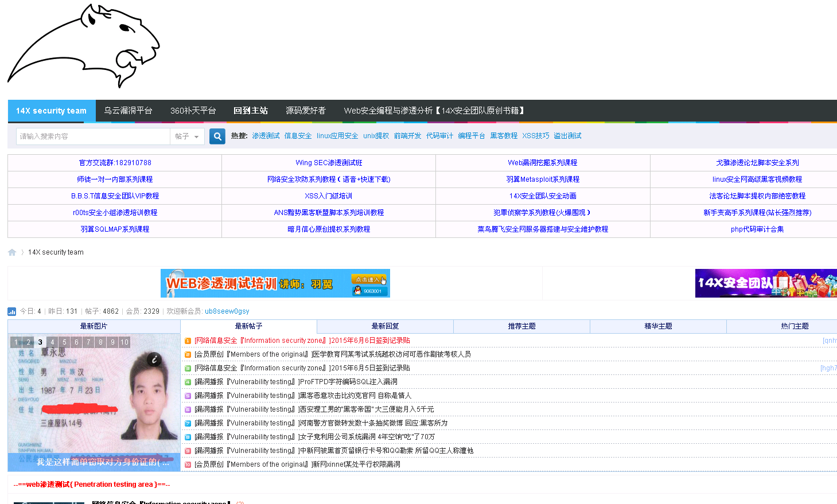Click rank 7 icon beside 河南警方 post
Viewport: 837px width, 504px height.
188,423
